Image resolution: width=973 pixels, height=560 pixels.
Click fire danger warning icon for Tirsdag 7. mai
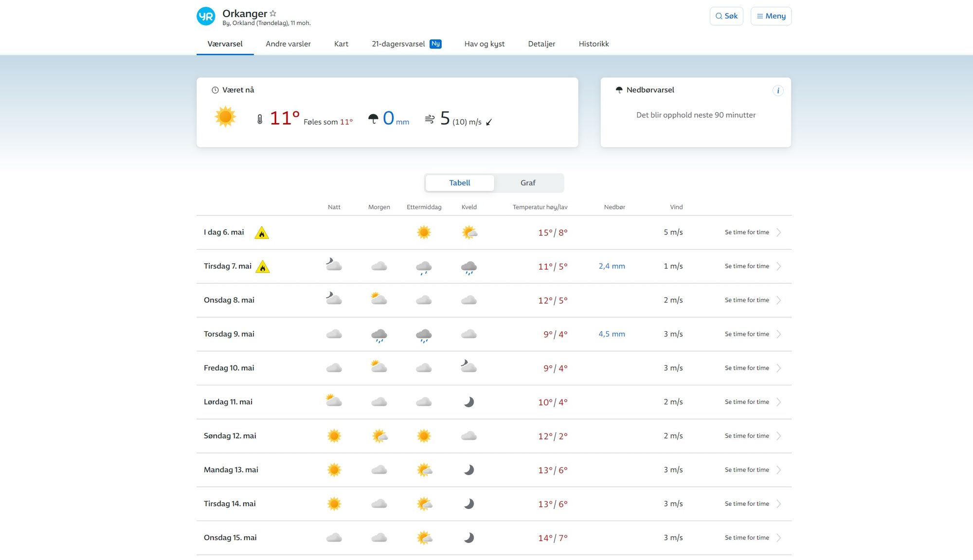(263, 267)
